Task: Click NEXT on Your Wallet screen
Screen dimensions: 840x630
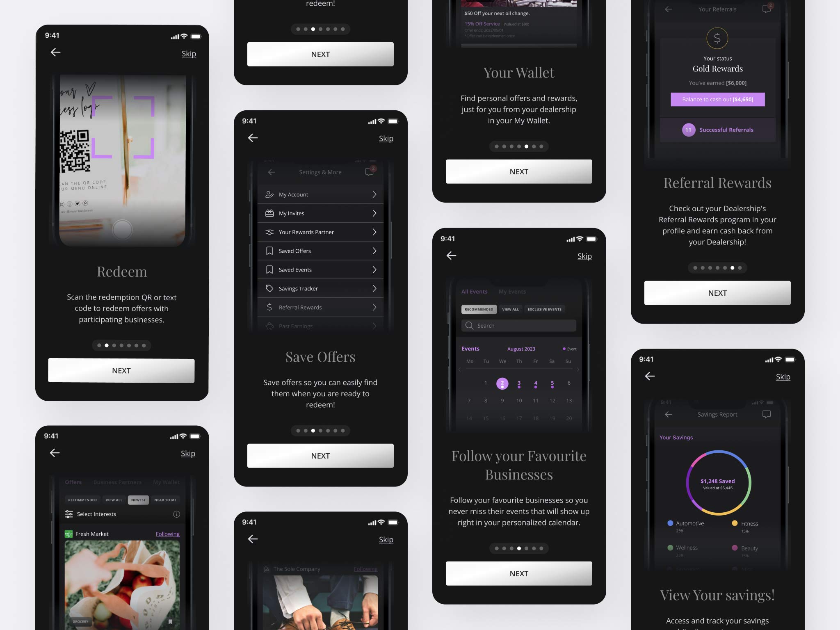Action: [x=518, y=171]
